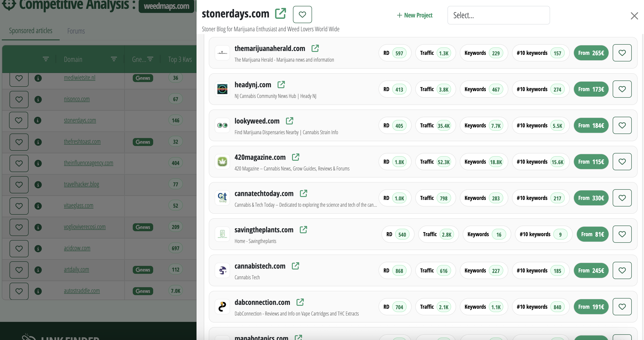Click the Gnews badge for thefreshtoast.com
The image size is (644, 340).
pyautogui.click(x=143, y=142)
